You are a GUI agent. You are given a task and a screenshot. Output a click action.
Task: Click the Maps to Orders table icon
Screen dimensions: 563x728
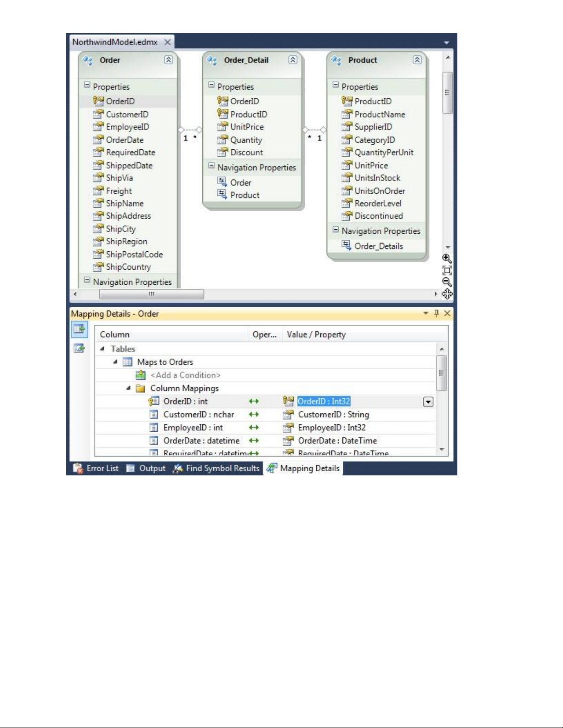click(x=127, y=362)
